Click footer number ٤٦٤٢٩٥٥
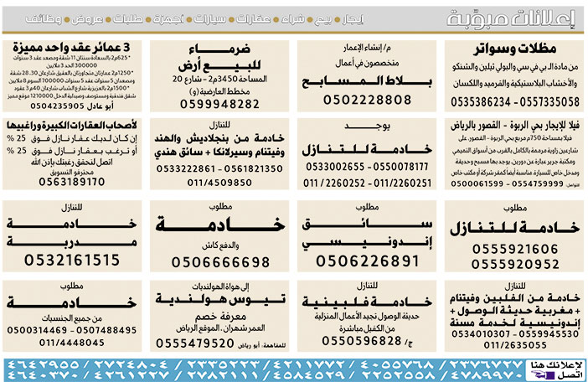The image size is (588, 382). (44, 364)
